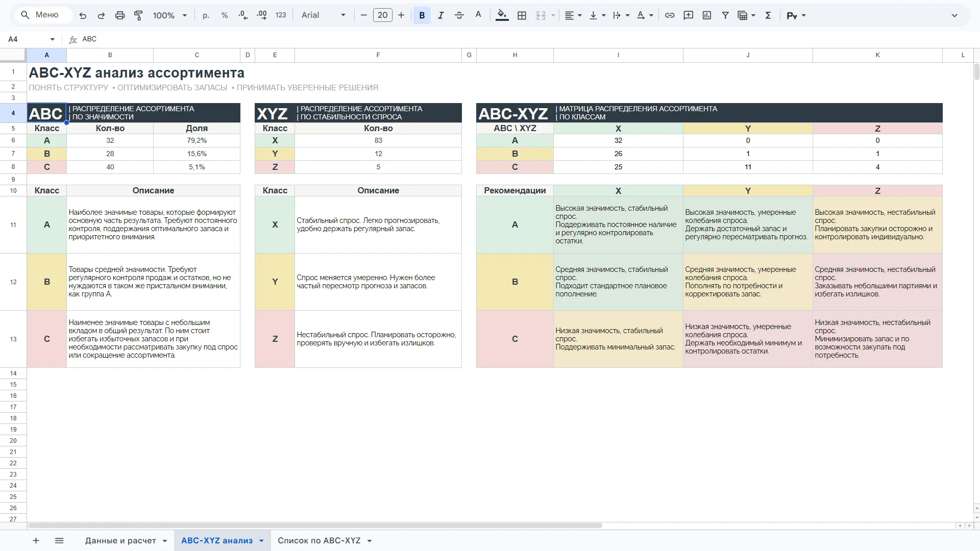Click the font size field

coord(383,15)
